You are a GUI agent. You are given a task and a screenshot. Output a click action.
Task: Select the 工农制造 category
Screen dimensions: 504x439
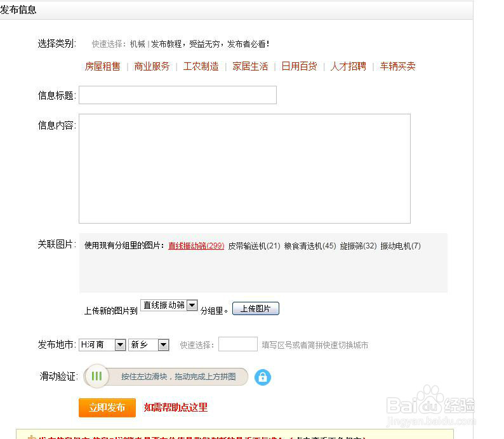click(201, 66)
